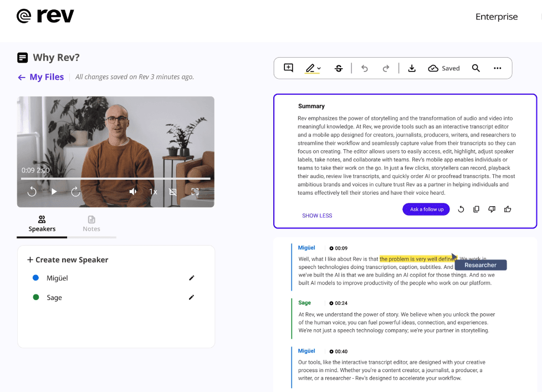Toggle video captions off
Image resolution: width=542 pixels, height=392 pixels.
pos(173,192)
